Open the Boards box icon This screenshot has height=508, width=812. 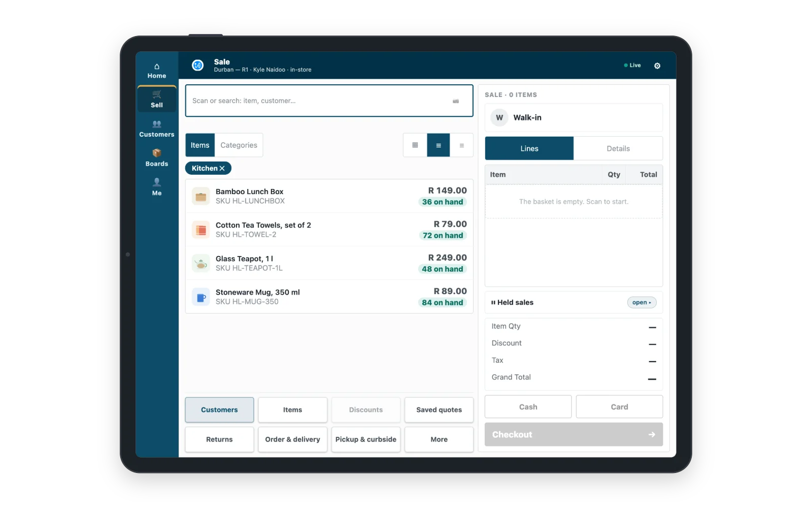coord(157,153)
